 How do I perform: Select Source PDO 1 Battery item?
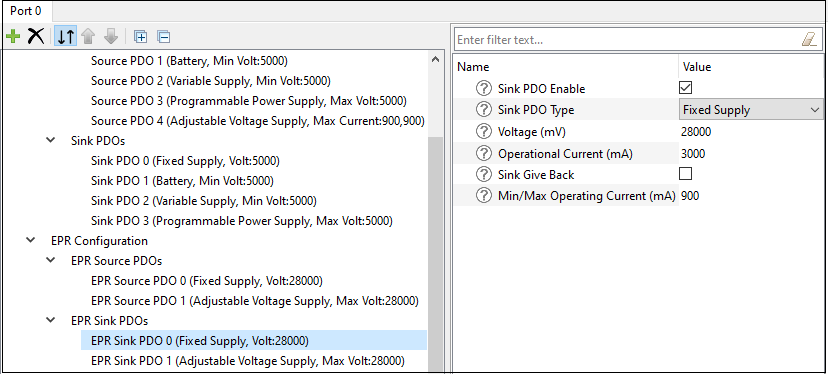point(190,61)
